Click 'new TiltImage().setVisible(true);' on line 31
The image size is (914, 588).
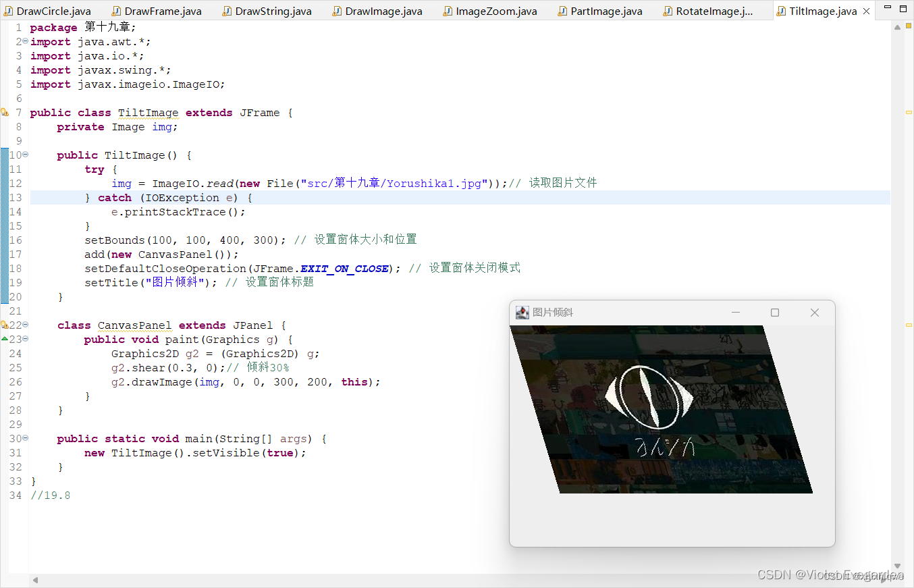click(196, 453)
